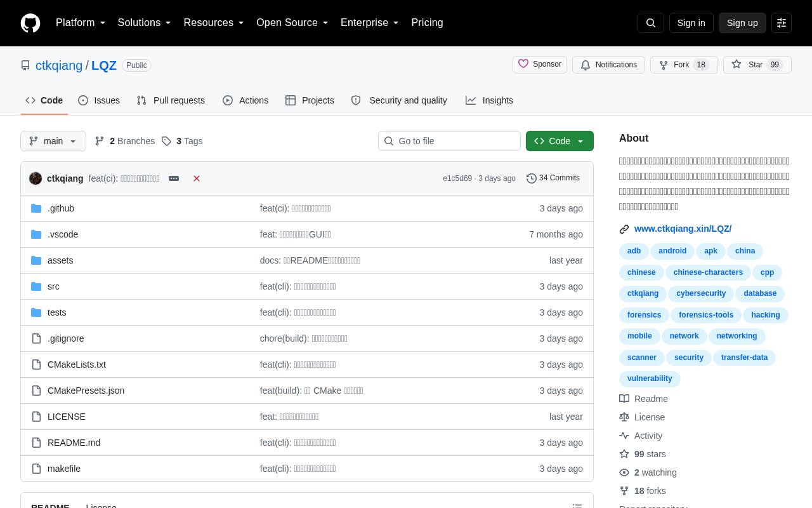
Task: Open the 2 Branches link
Action: 125,141
